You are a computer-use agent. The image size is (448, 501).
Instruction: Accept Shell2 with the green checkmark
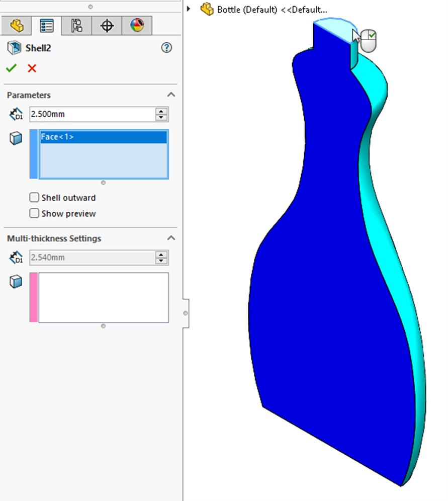coord(11,68)
